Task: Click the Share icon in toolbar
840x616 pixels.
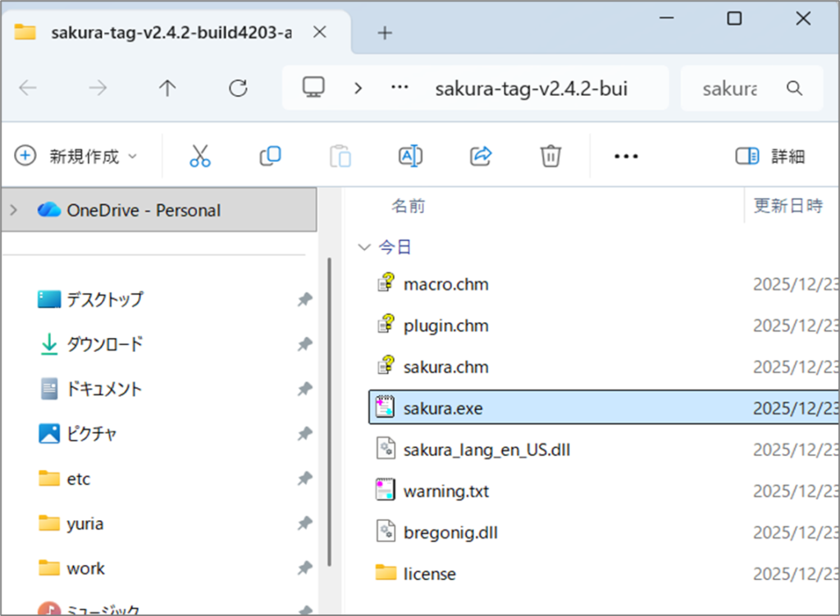Action: click(480, 156)
